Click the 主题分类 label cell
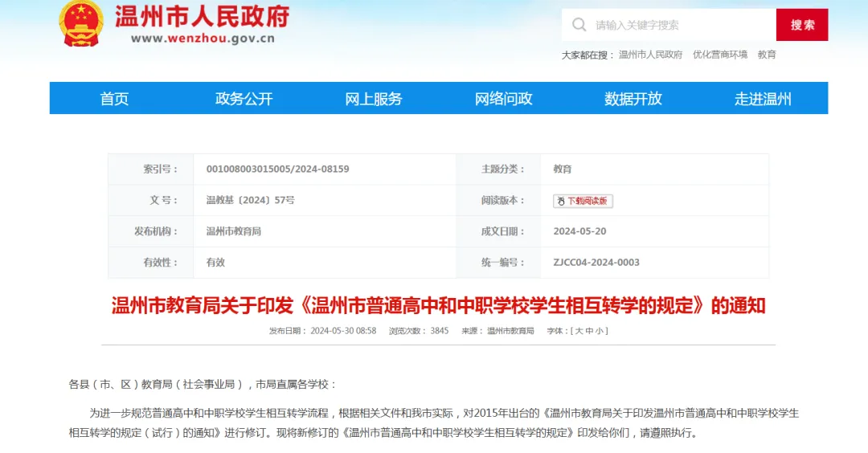The width and height of the screenshot is (868, 453). [x=498, y=169]
